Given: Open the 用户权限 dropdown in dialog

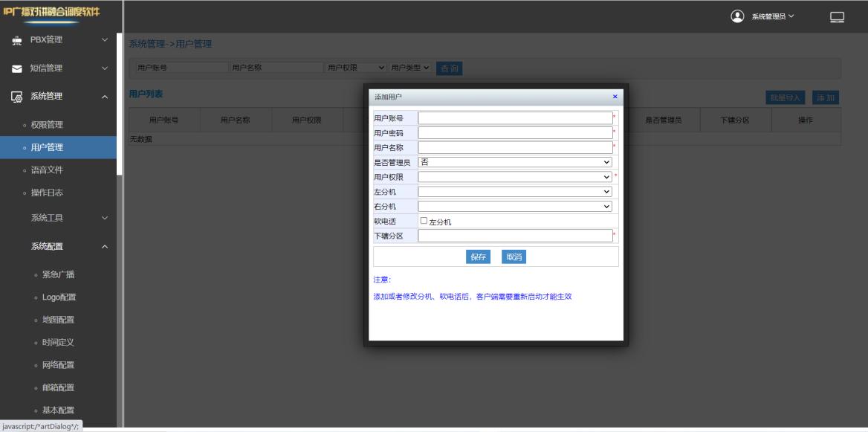Looking at the screenshot, I should (515, 177).
